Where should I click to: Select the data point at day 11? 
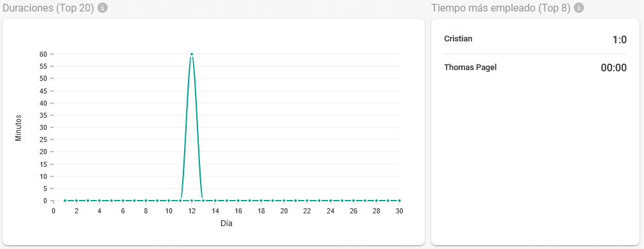(x=180, y=201)
